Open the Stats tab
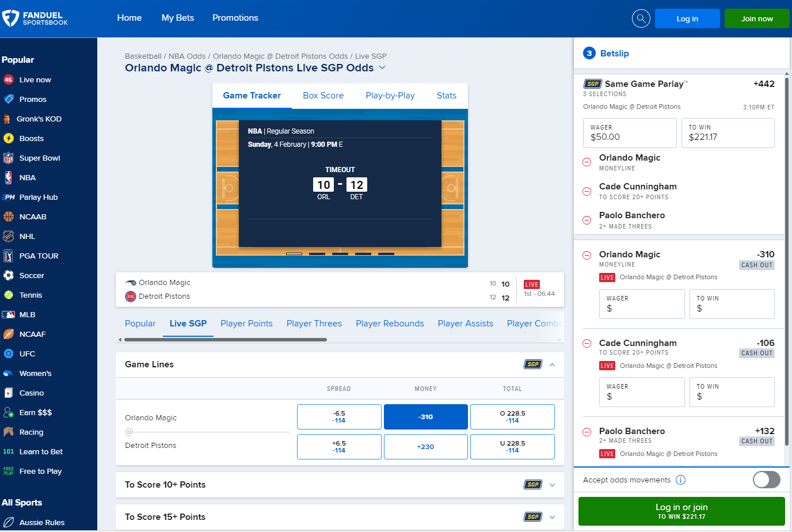Viewport: 792px width, 532px height. pyautogui.click(x=447, y=96)
